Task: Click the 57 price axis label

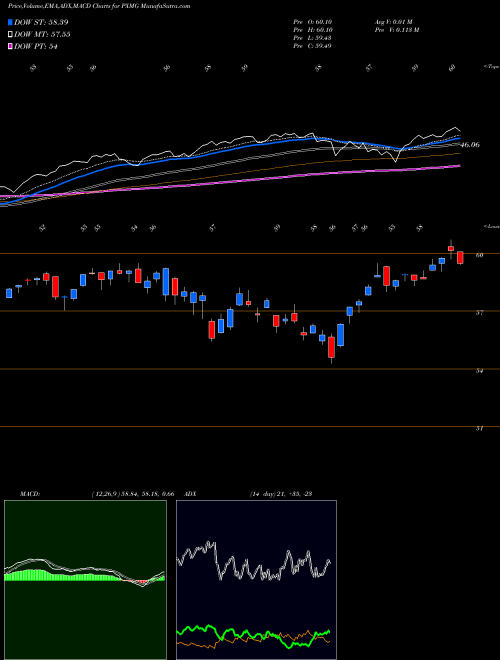Action: (x=479, y=313)
